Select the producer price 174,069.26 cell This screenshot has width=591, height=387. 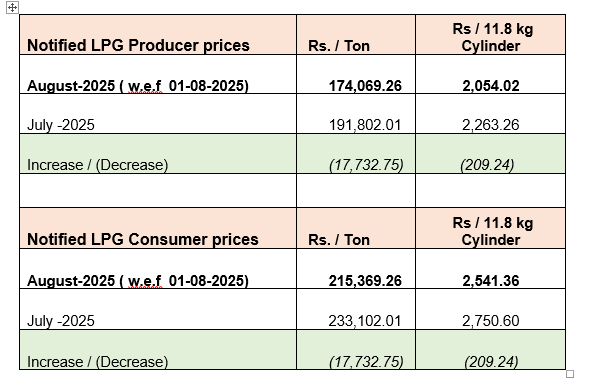click(356, 75)
